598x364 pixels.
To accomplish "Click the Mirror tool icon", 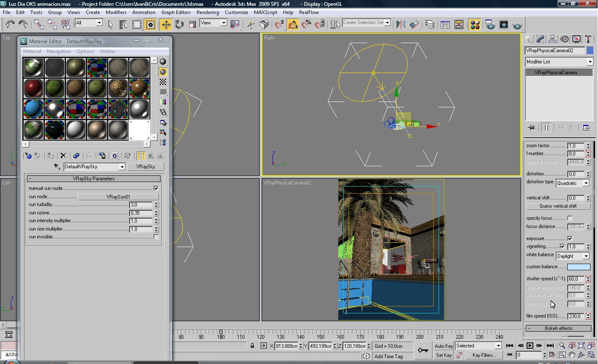I will (x=400, y=25).
